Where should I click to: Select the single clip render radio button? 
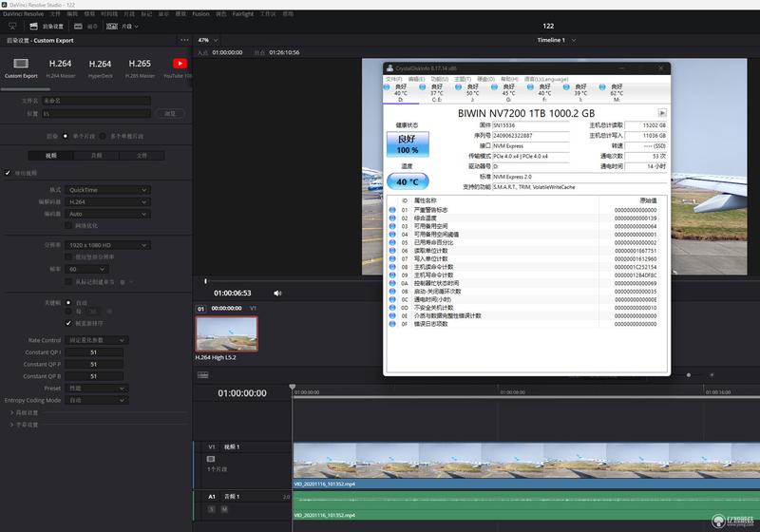(65, 136)
